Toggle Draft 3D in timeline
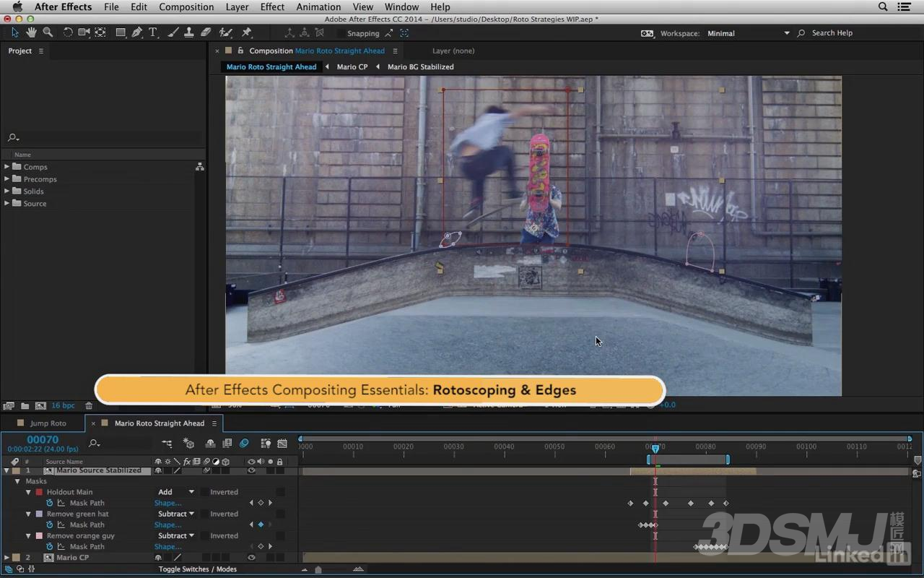The image size is (924, 578). pyautogui.click(x=189, y=443)
